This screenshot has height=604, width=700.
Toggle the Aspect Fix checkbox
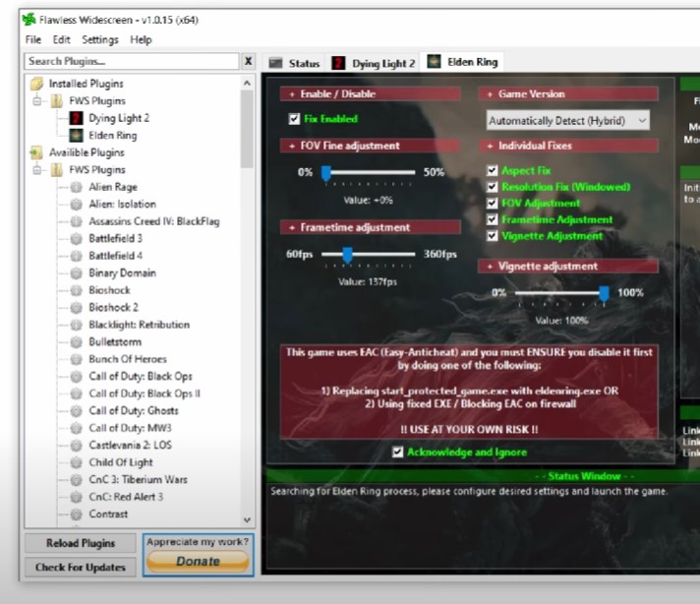coord(492,170)
